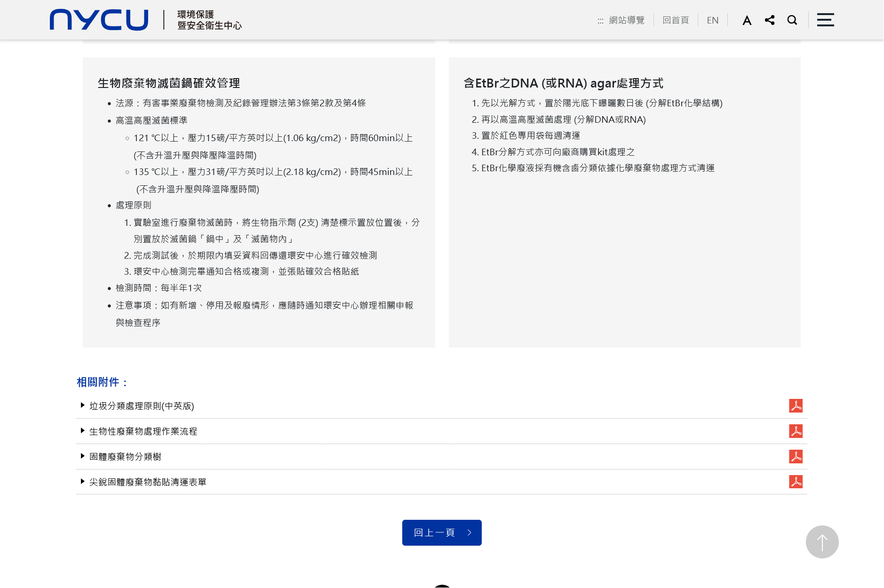Click the 回上一頁 button
The width and height of the screenshot is (884, 588).
[x=441, y=532]
